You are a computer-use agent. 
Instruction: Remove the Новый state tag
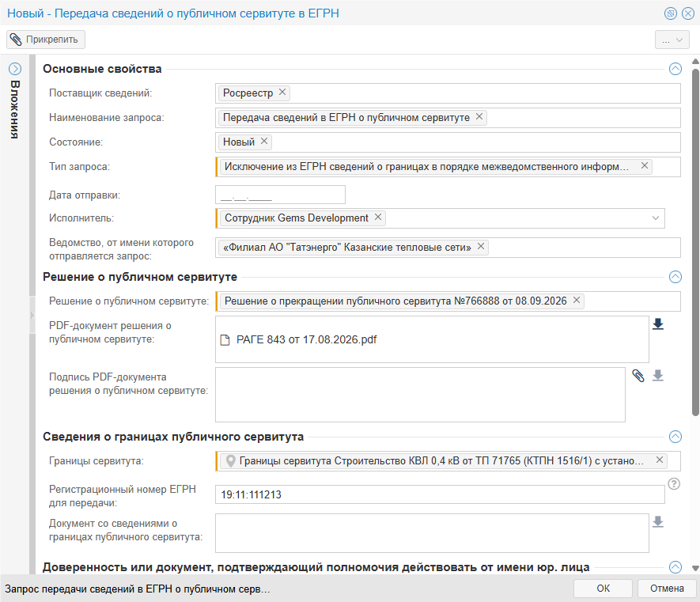[x=264, y=141]
